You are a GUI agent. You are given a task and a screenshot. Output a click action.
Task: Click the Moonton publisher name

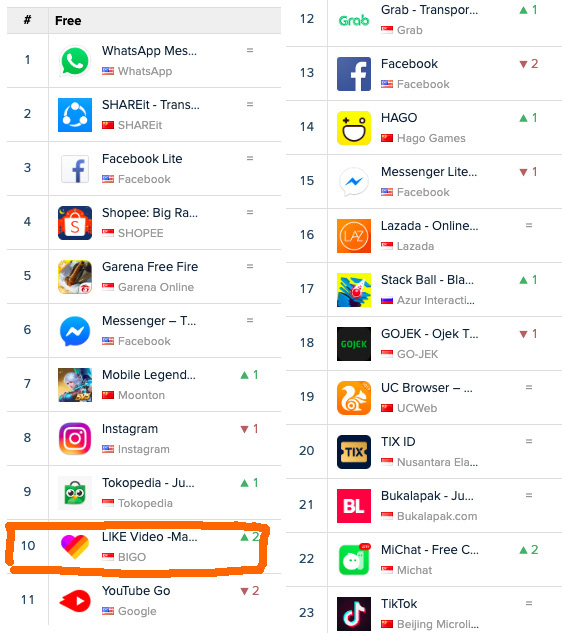[141, 395]
